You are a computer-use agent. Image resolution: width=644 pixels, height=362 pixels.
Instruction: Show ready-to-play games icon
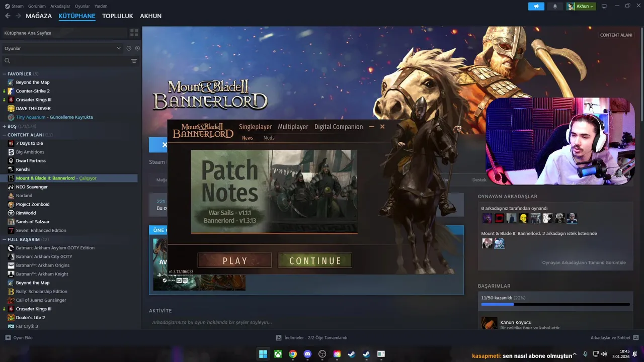pyautogui.click(x=137, y=48)
